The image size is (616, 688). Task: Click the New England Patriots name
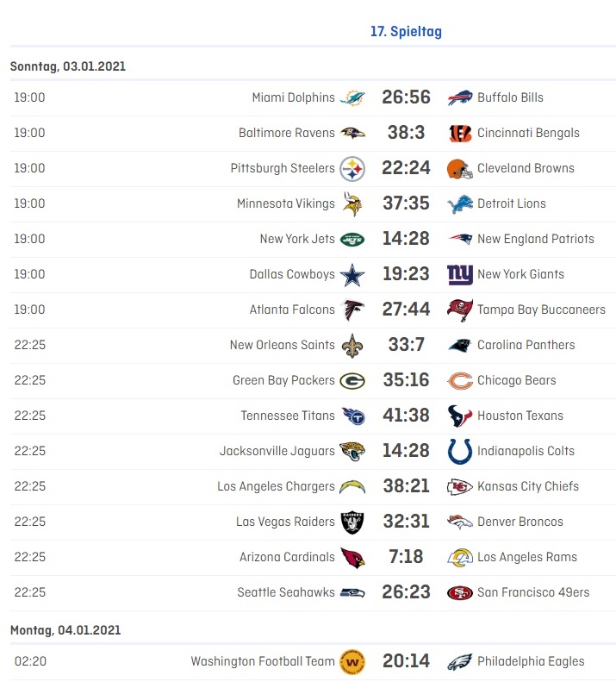click(x=536, y=239)
